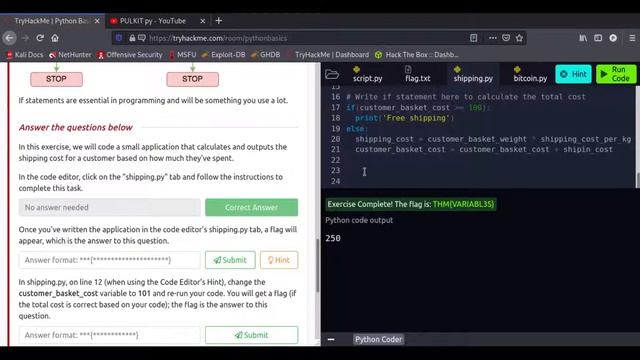Screen dimensions: 640x360
Task: Click the cyan Hint button in editor
Action: click(573, 74)
